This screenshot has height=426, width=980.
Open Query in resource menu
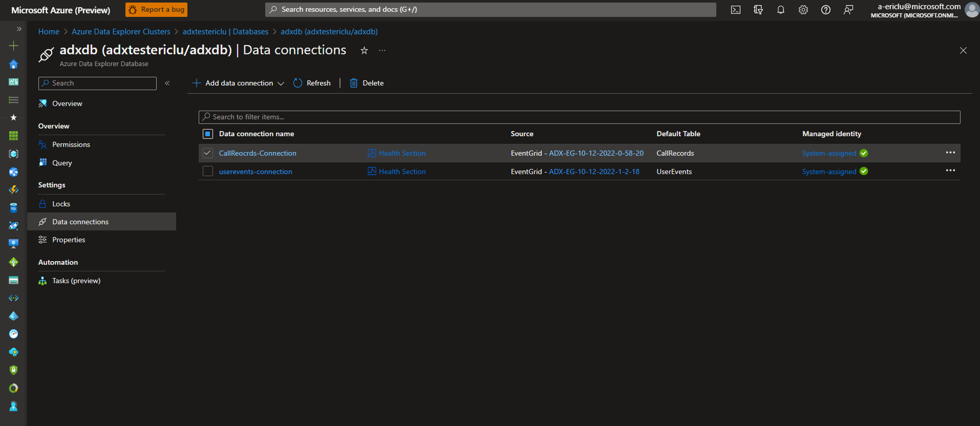[x=62, y=163]
